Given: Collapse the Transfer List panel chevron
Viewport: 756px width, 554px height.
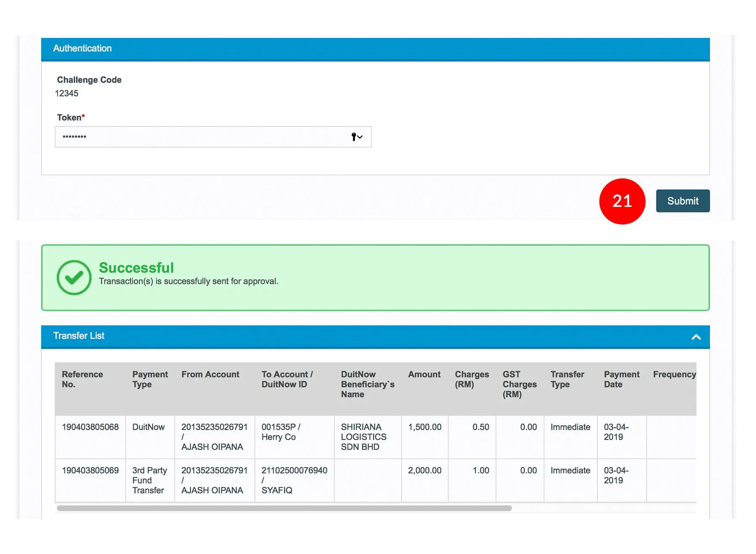Looking at the screenshot, I should pyautogui.click(x=696, y=337).
